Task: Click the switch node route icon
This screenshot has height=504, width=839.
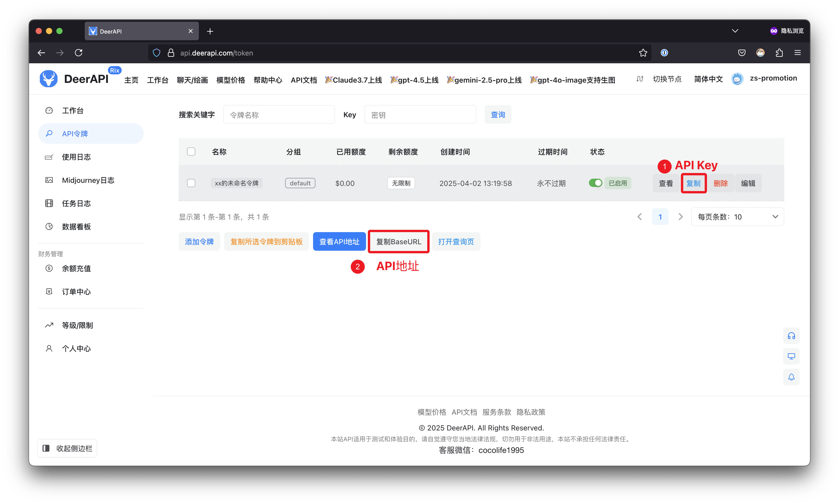Action: coord(640,79)
